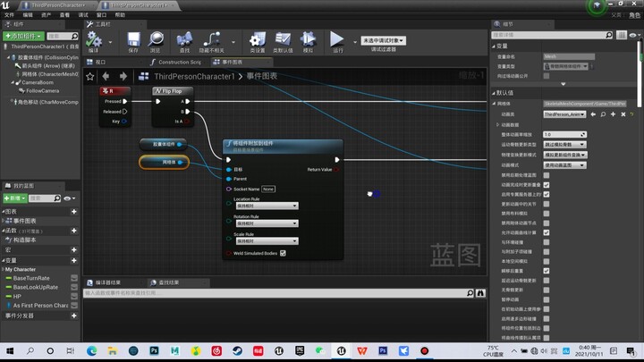Viewport: 644px width, 362px height.
Task: Click the yellow reset-to-default arrow for 动画类
Action: [632, 114]
